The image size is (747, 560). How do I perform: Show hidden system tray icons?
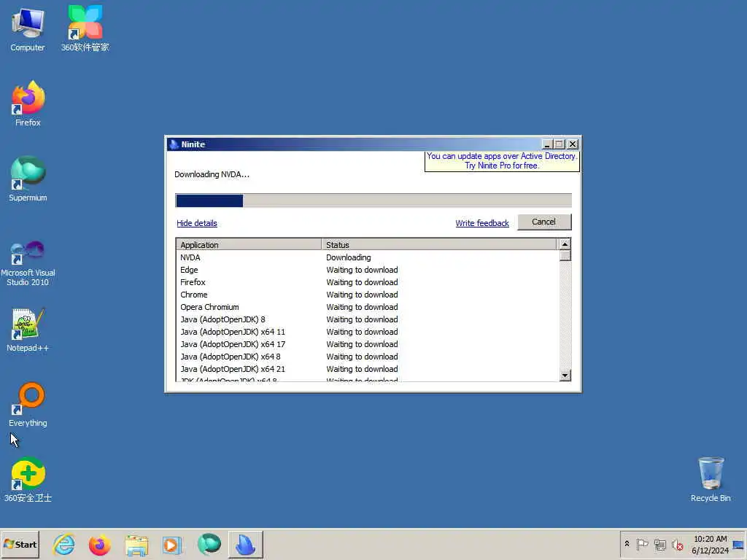pos(627,544)
